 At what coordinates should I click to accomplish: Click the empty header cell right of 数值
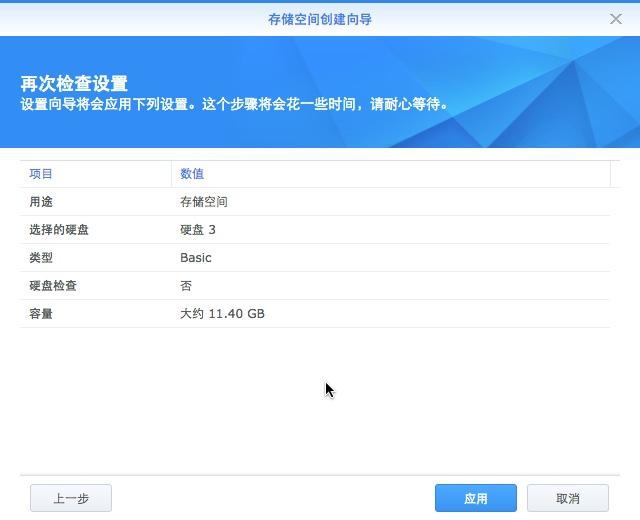pyautogui.click(x=614, y=174)
